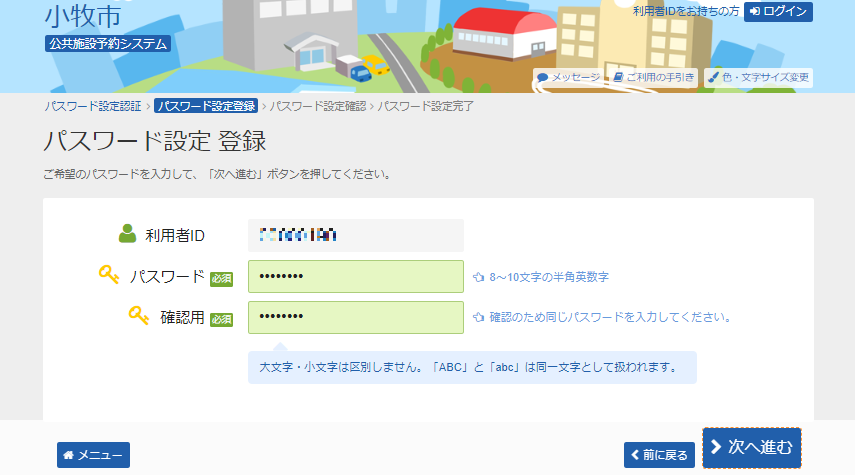
Task: Proceed with 次へ進む button
Action: click(x=751, y=447)
